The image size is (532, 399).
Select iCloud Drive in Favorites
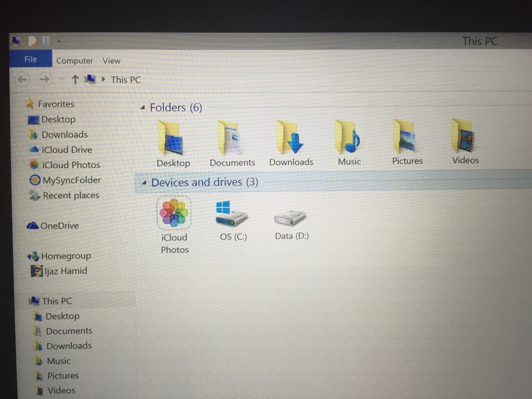coord(67,150)
